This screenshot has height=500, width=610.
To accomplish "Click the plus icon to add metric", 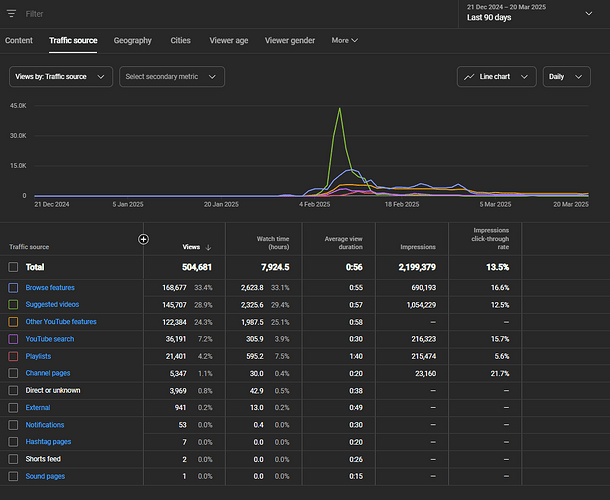I will pos(143,239).
